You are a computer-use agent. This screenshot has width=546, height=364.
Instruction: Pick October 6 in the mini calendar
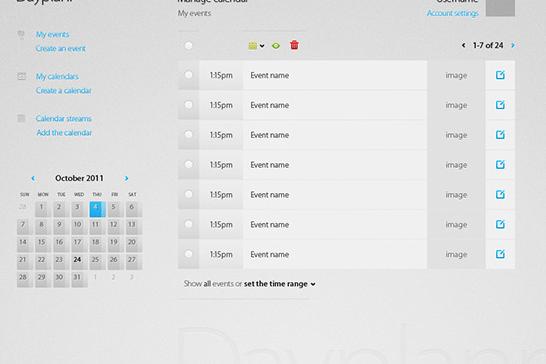[x=133, y=209]
